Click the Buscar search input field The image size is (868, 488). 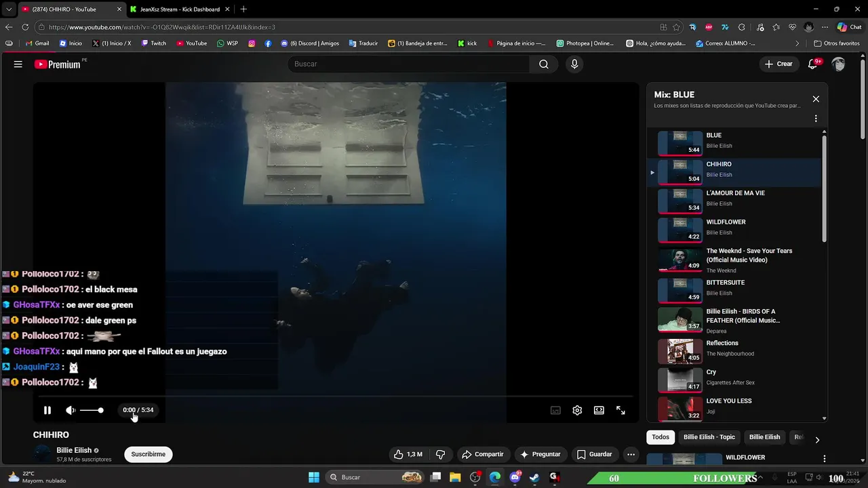pyautogui.click(x=409, y=64)
